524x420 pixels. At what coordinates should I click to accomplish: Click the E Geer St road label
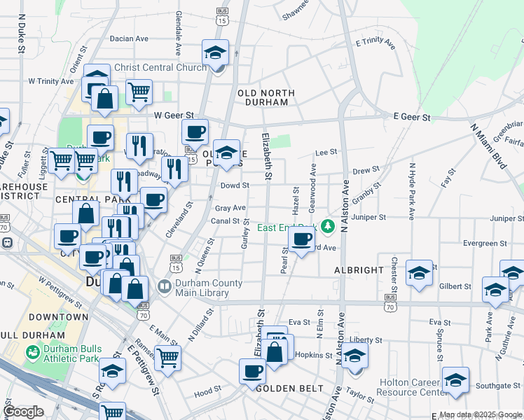pos(412,117)
